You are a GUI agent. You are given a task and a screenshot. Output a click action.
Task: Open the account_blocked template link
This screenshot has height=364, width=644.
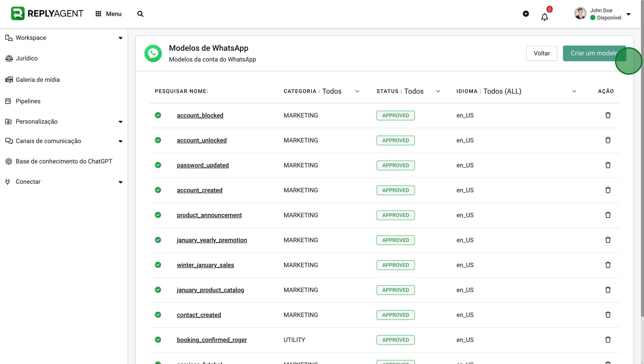pos(200,115)
